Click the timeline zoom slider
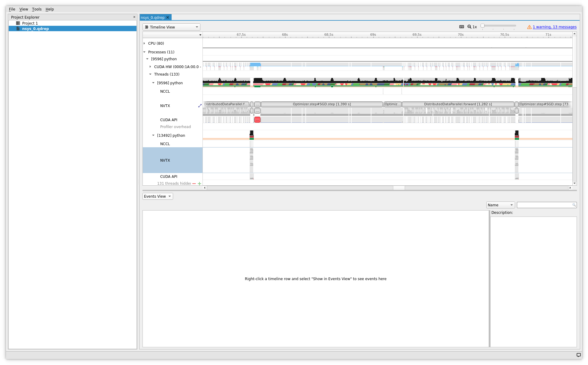The height and width of the screenshot is (365, 588). pos(482,26)
